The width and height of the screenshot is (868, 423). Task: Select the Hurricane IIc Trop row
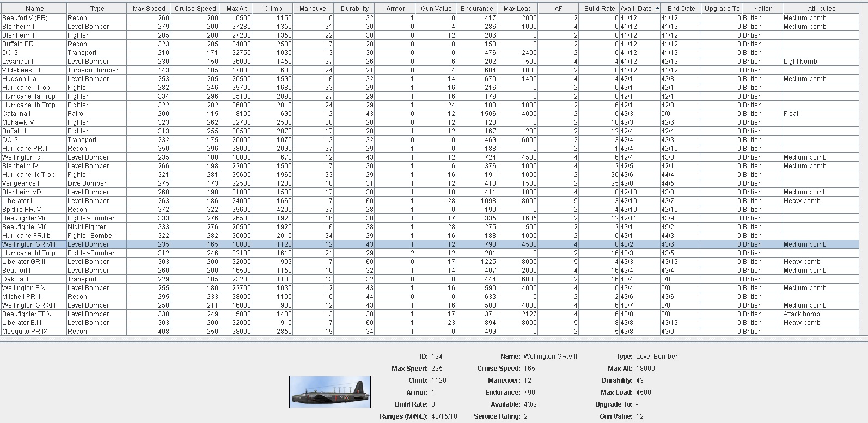click(430, 175)
